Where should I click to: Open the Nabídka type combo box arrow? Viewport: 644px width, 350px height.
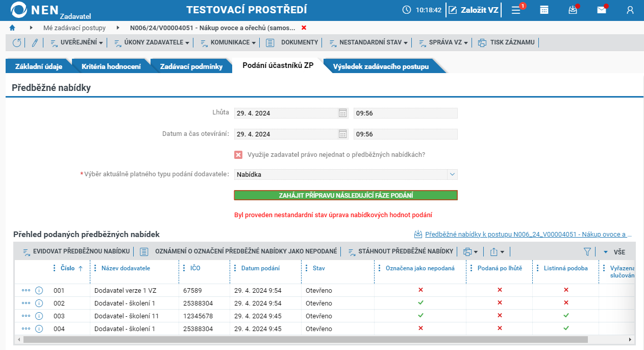click(452, 174)
